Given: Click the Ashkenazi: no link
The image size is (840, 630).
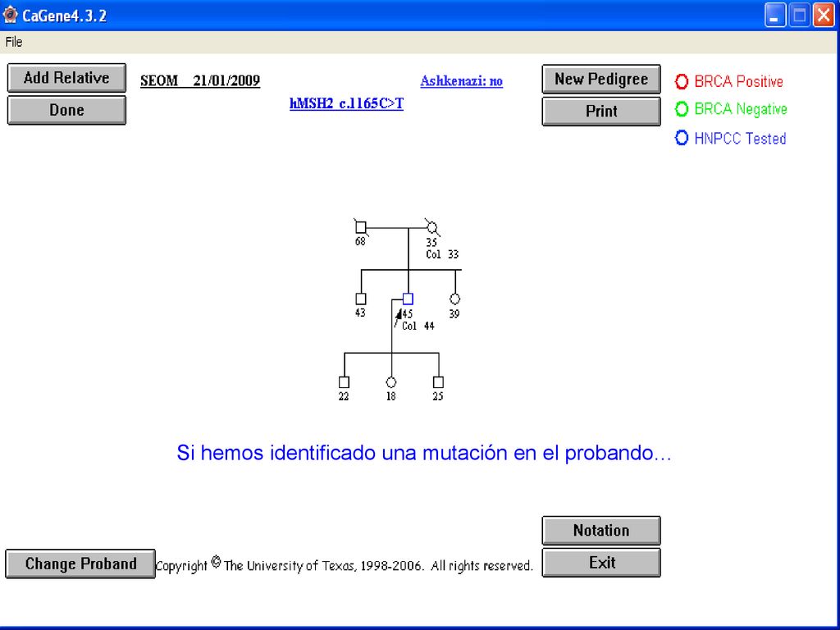Looking at the screenshot, I should [461, 81].
